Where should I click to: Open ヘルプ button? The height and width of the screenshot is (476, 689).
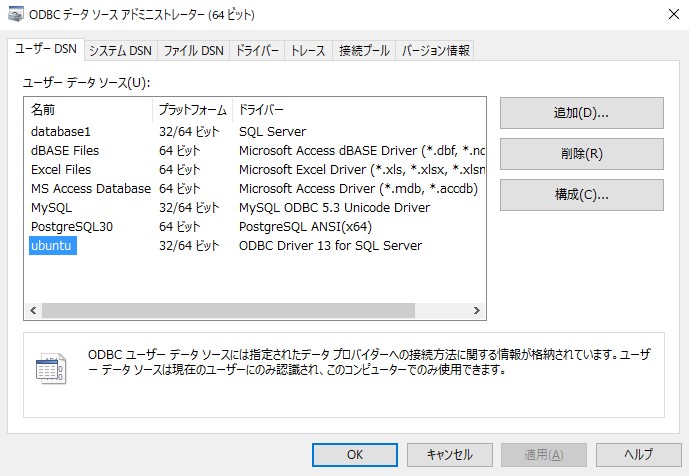coord(638,454)
